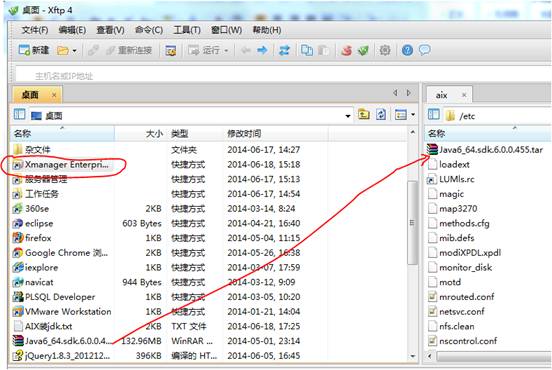Click the paste toolbar icon

pyautogui.click(x=323, y=50)
